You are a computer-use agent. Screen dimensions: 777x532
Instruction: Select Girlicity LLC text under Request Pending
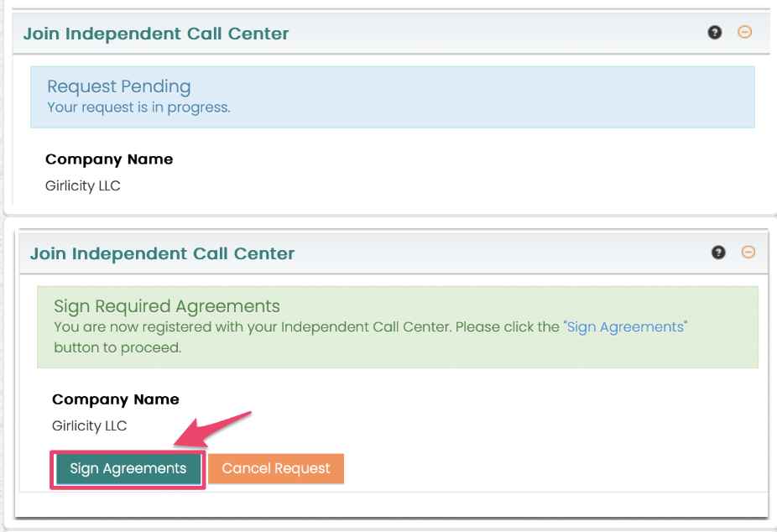(83, 185)
